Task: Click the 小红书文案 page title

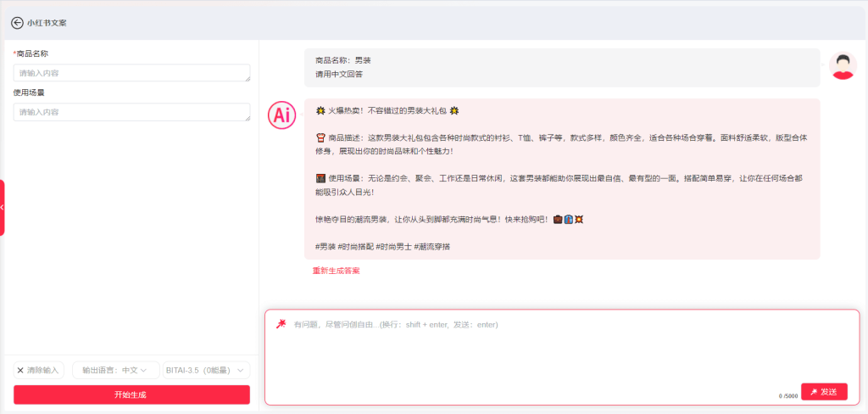Action: click(x=47, y=23)
